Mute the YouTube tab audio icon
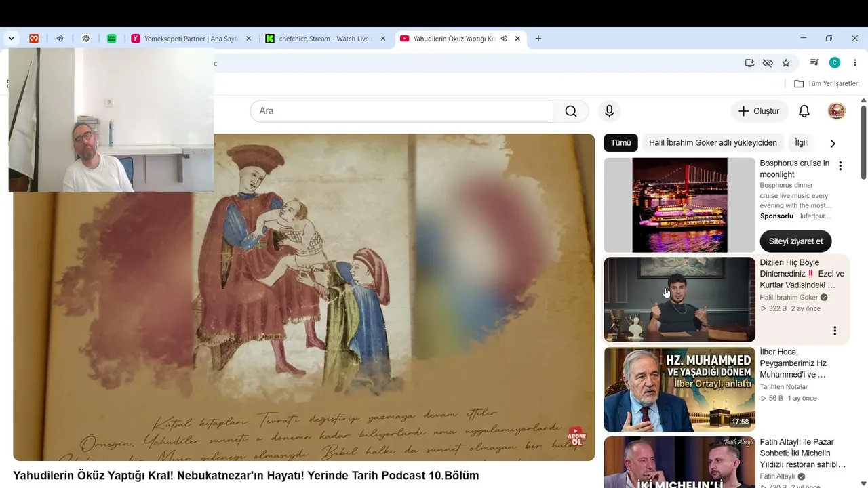The height and width of the screenshot is (488, 868). (x=504, y=39)
